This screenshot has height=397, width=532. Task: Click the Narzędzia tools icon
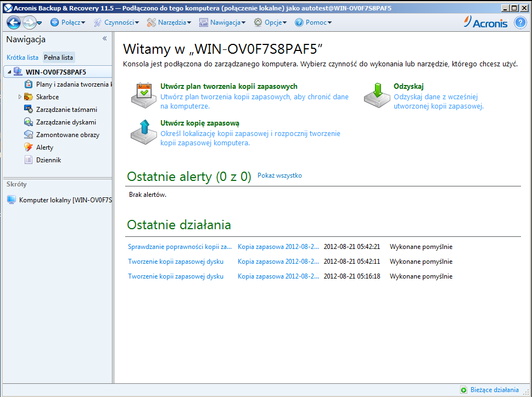pyautogui.click(x=152, y=22)
